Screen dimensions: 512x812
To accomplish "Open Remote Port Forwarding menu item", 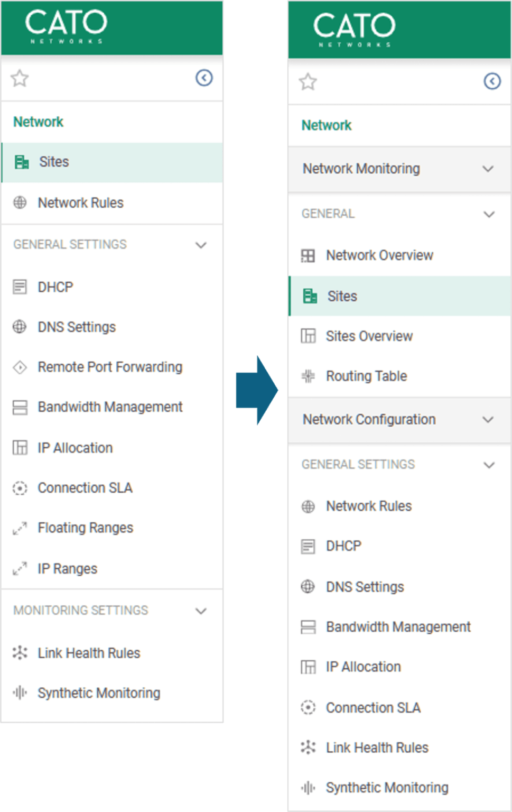I will [x=110, y=367].
